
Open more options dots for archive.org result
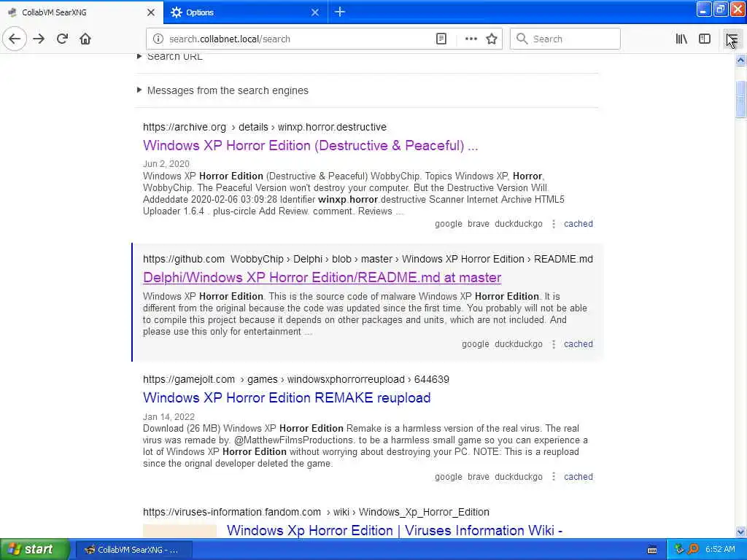click(x=554, y=224)
